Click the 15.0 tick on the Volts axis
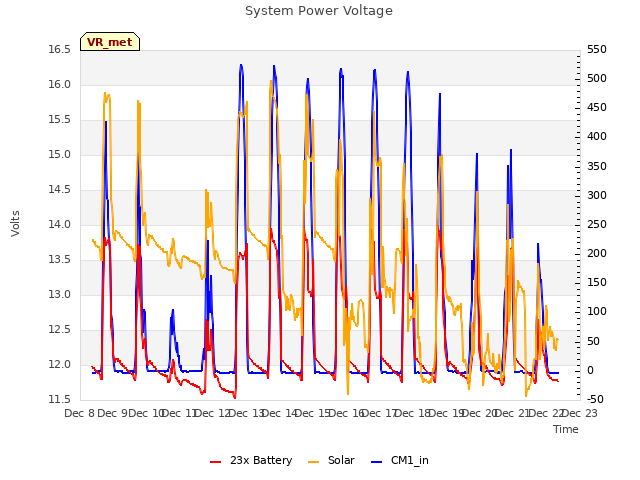Viewport: 640px width, 480px height. pyautogui.click(x=60, y=155)
